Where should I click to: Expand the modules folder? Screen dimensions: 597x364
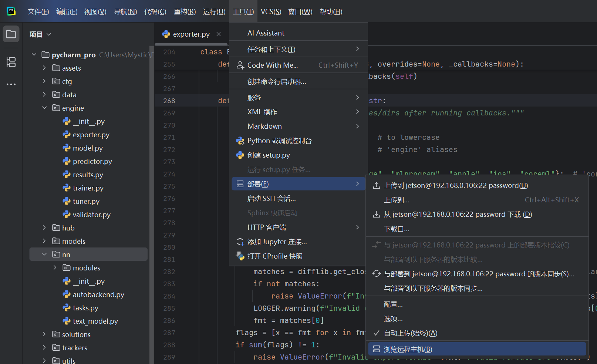[55, 268]
